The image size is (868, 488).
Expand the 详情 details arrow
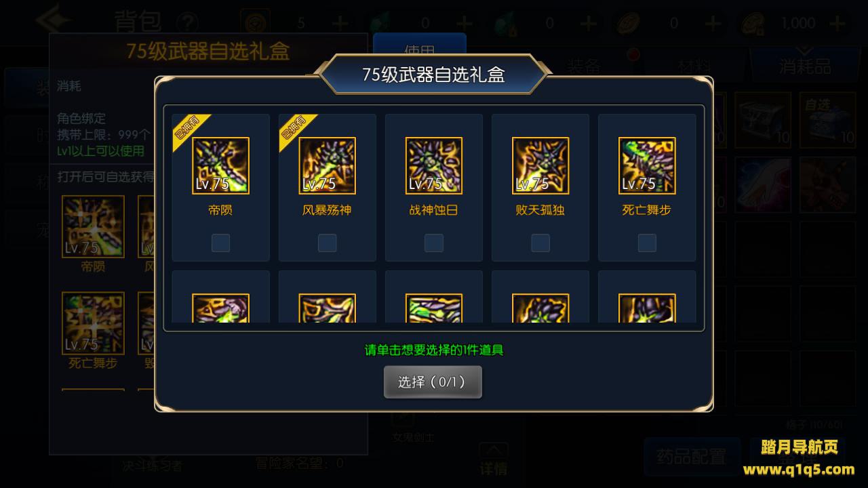(494, 451)
